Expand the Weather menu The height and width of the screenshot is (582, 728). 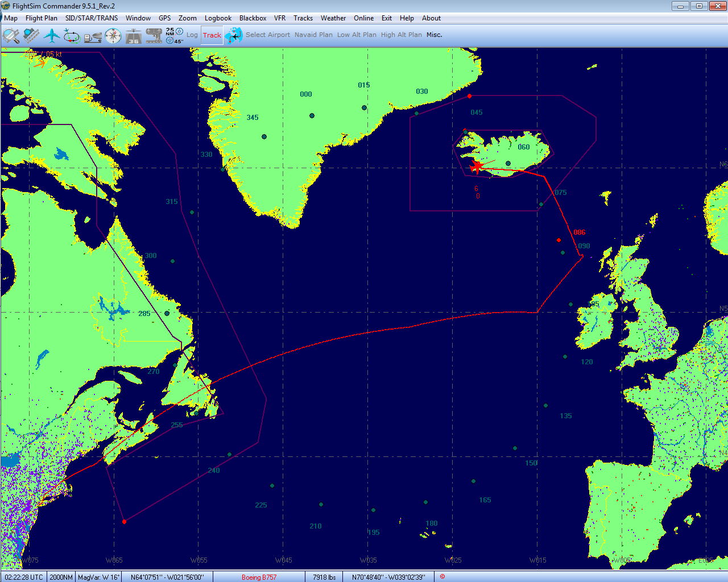point(333,18)
